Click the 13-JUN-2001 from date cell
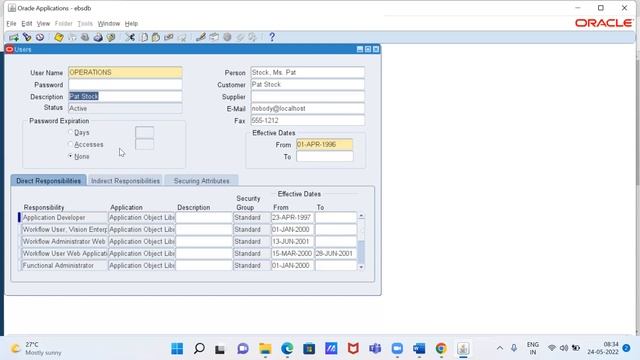Image resolution: width=640 pixels, height=360 pixels. tap(292, 242)
